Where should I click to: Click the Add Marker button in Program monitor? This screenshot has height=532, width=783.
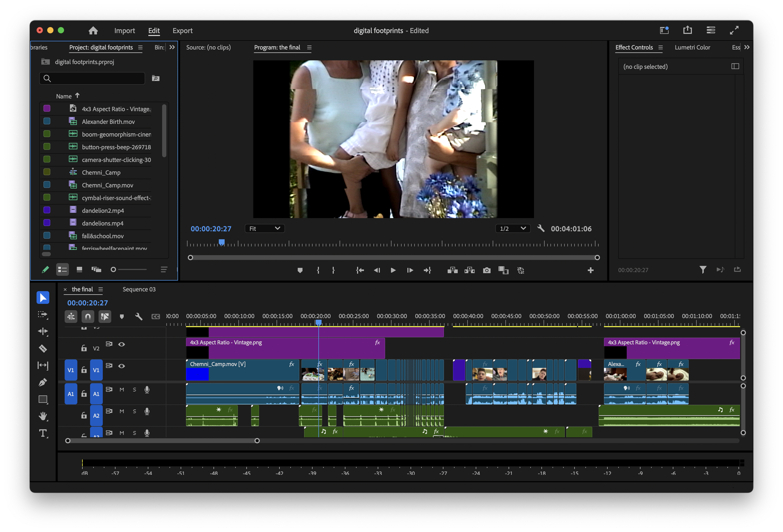pyautogui.click(x=300, y=270)
